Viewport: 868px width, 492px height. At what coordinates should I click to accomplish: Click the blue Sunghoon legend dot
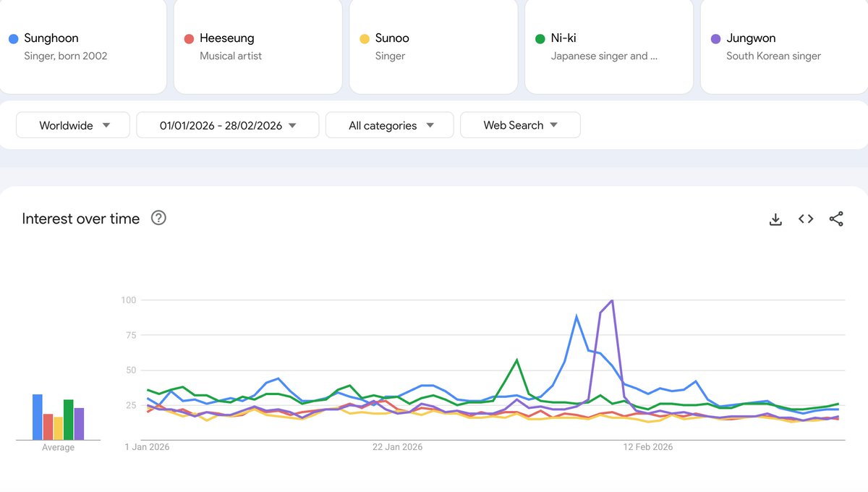(x=14, y=38)
